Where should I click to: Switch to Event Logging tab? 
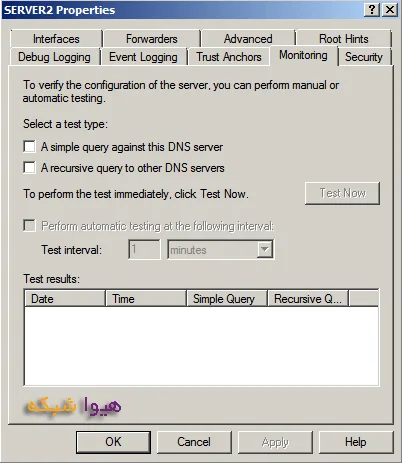click(x=143, y=57)
